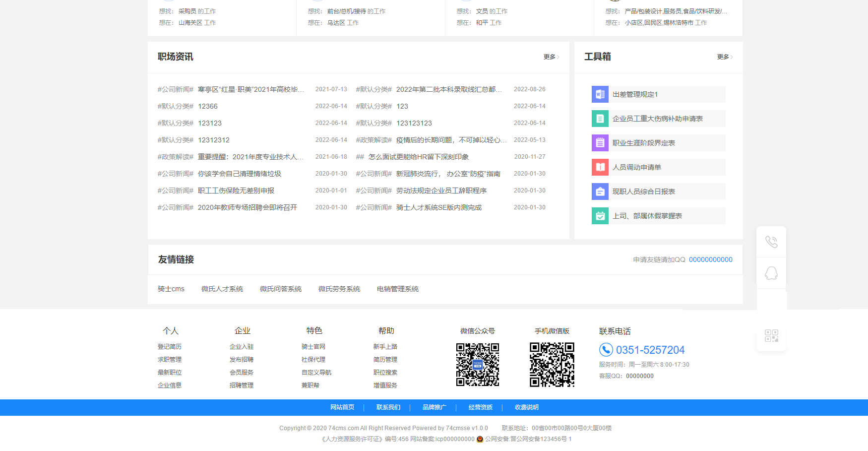
Task: Click 新手上路 under 帮助
Action: (385, 347)
